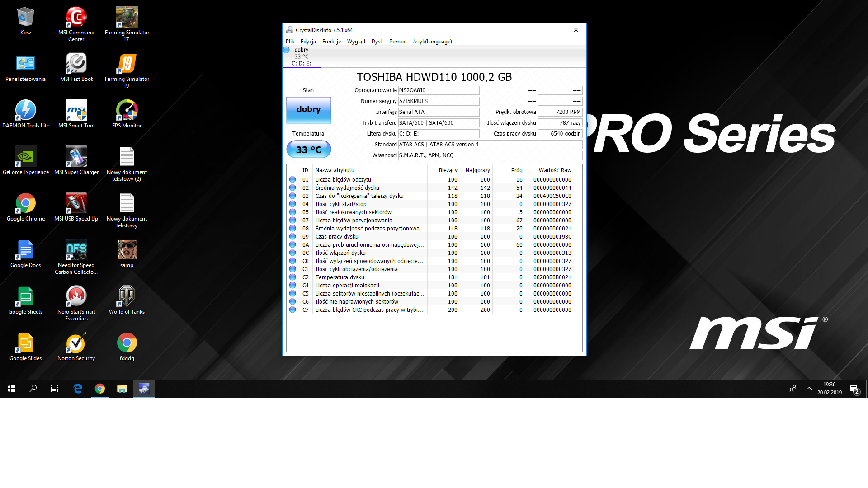Open Windows Start menu

point(11,389)
